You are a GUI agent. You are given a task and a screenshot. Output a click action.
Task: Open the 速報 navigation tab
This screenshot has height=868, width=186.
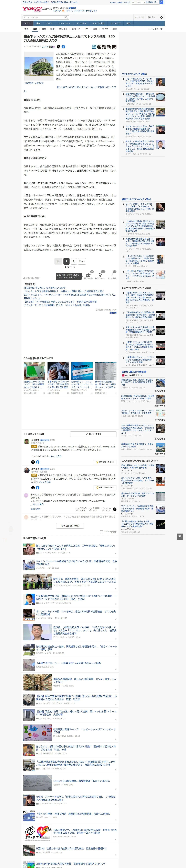tap(38, 24)
